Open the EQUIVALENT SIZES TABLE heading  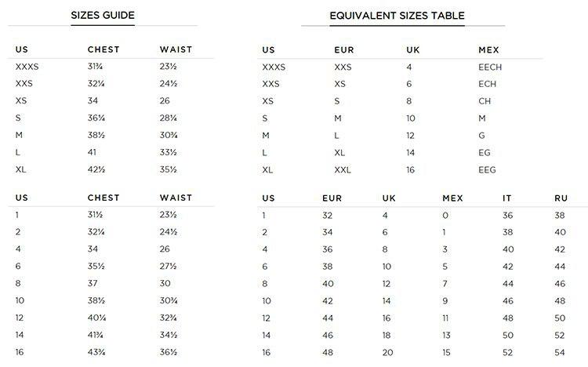click(397, 15)
